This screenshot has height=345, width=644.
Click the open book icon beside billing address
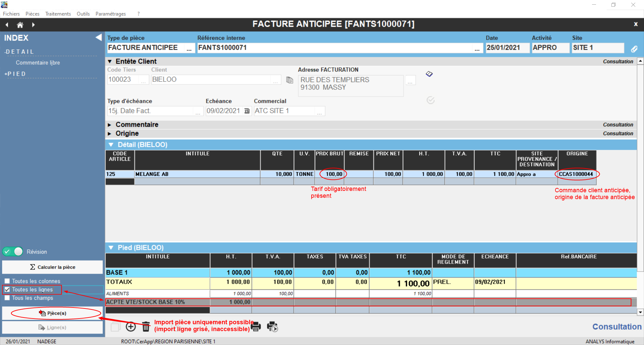click(x=429, y=74)
